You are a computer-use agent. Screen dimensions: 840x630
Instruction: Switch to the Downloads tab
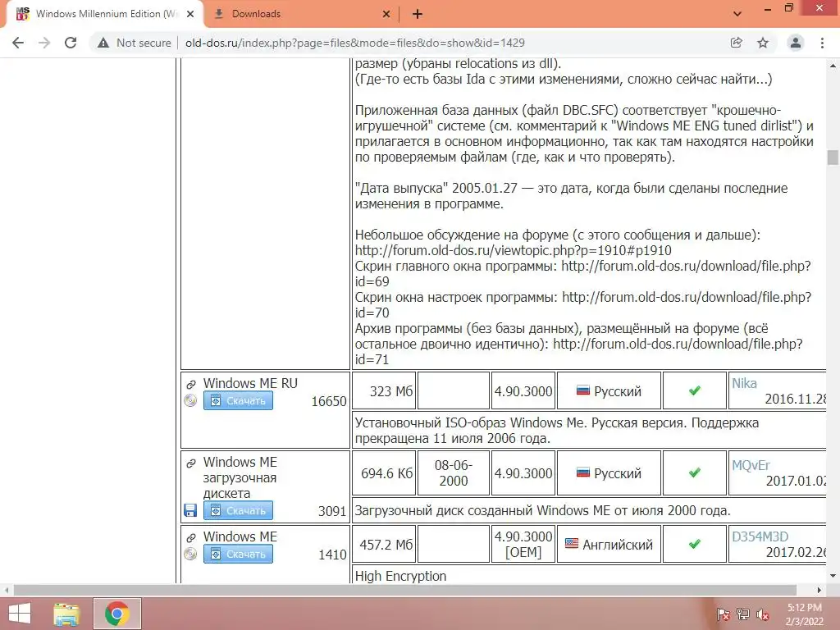(300, 14)
